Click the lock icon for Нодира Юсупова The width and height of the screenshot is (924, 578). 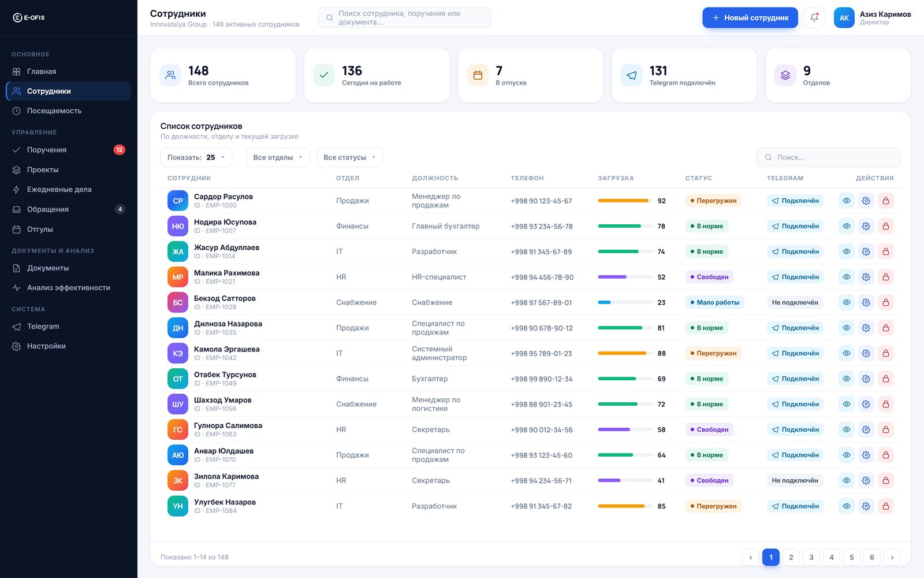pyautogui.click(x=885, y=226)
